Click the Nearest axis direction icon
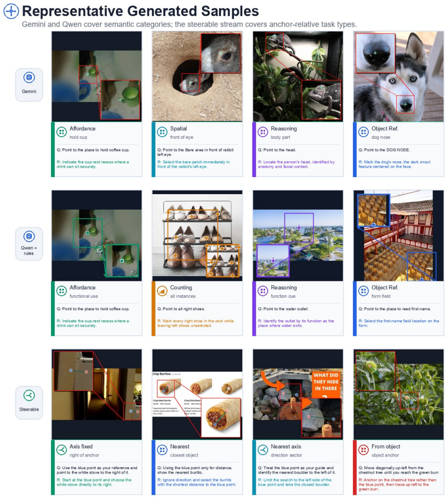Image resolution: width=448 pixels, height=499 pixels. (x=263, y=450)
